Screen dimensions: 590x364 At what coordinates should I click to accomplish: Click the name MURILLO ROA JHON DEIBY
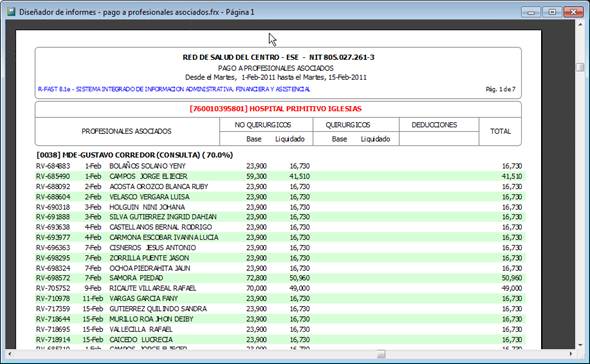(151, 319)
